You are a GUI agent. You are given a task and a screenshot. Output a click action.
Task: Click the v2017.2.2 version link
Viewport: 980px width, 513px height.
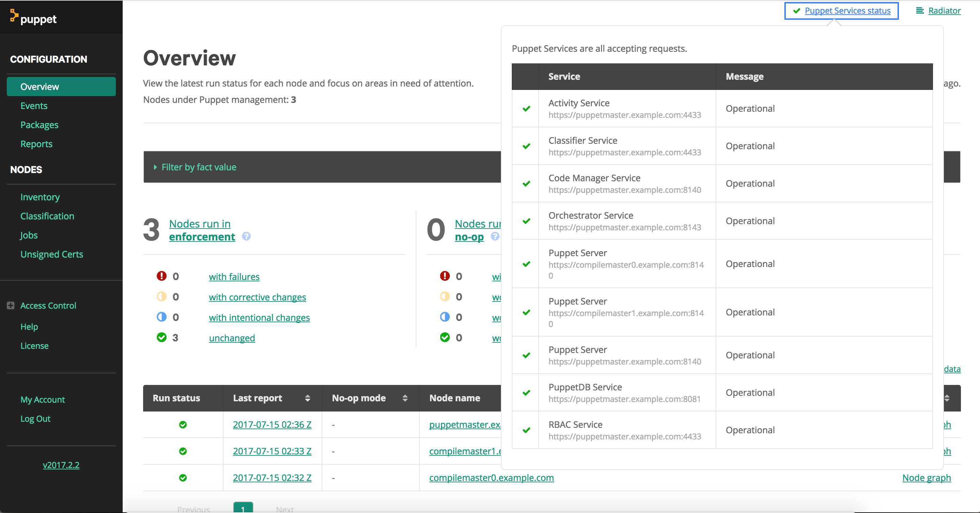coord(61,465)
